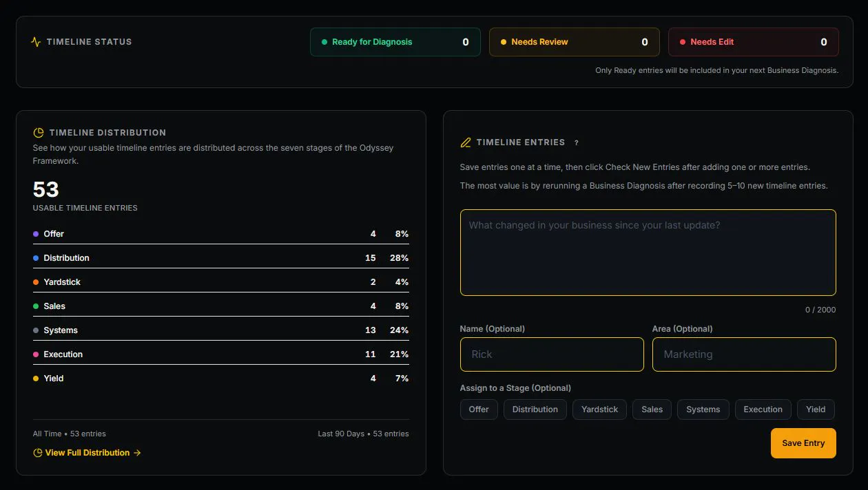Click the Timeline Entries pencil icon
Screen dimensions: 868x490
[466, 142]
